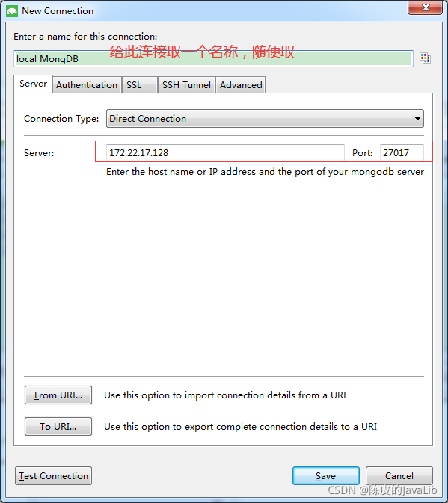The height and width of the screenshot is (503, 448).
Task: Save the new connection
Action: [326, 476]
